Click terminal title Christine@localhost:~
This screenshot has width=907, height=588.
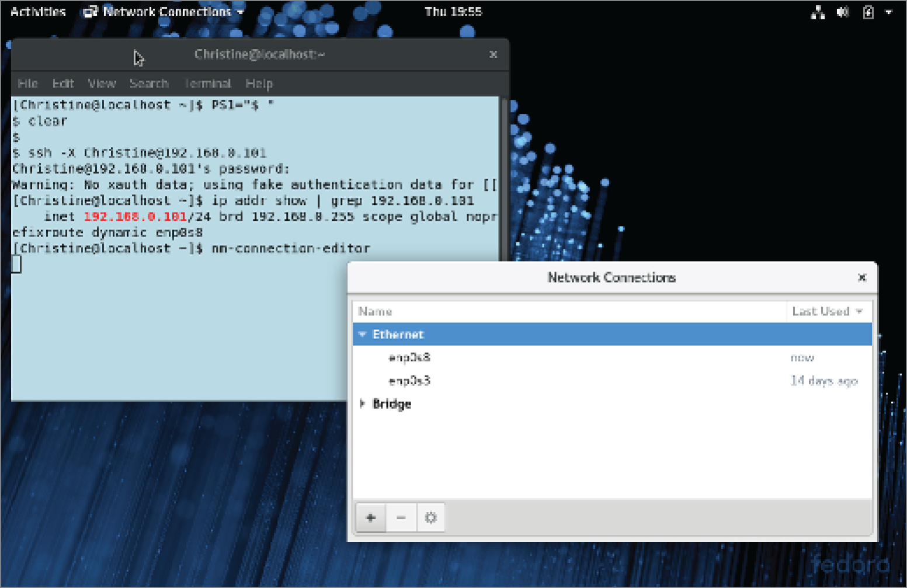click(259, 54)
